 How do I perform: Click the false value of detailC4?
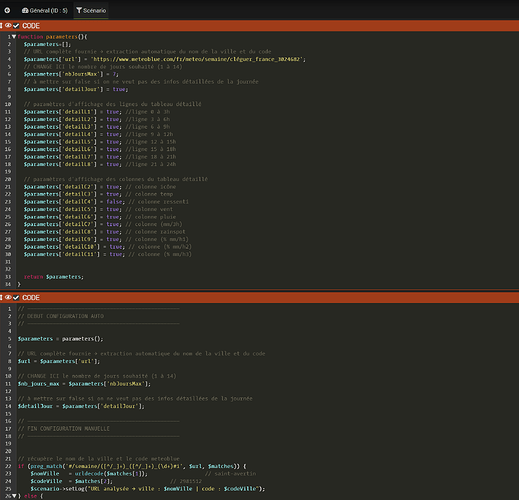[114, 202]
